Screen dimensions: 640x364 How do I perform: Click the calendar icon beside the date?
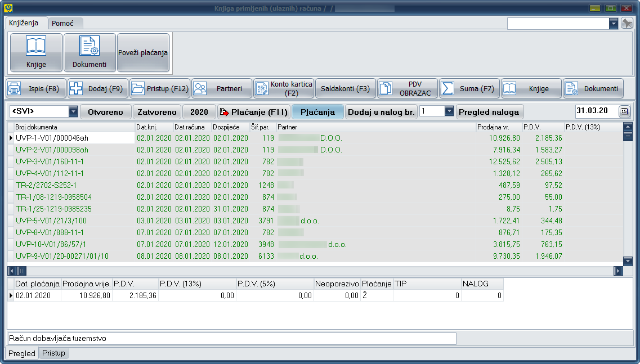624,111
